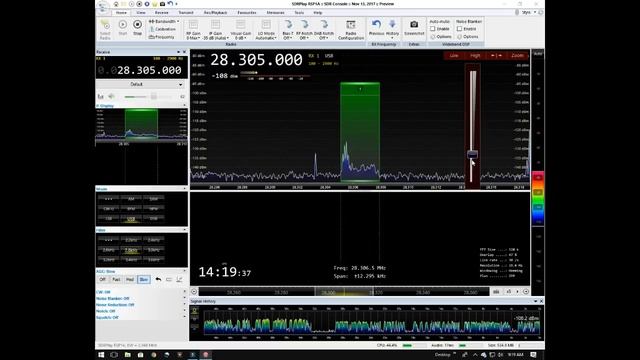Open Windows Start menu
Viewport: 640px width, 360px height.
101,355
